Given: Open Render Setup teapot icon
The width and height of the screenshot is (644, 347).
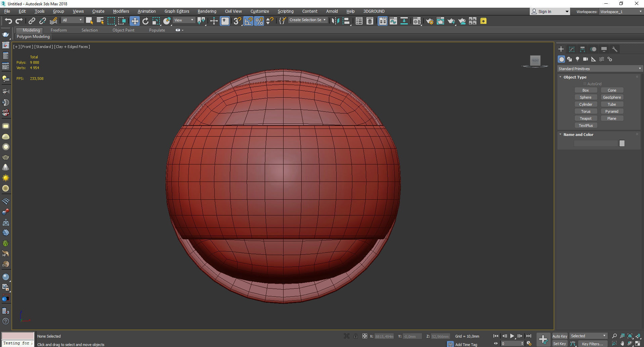Looking at the screenshot, I should pos(430,21).
